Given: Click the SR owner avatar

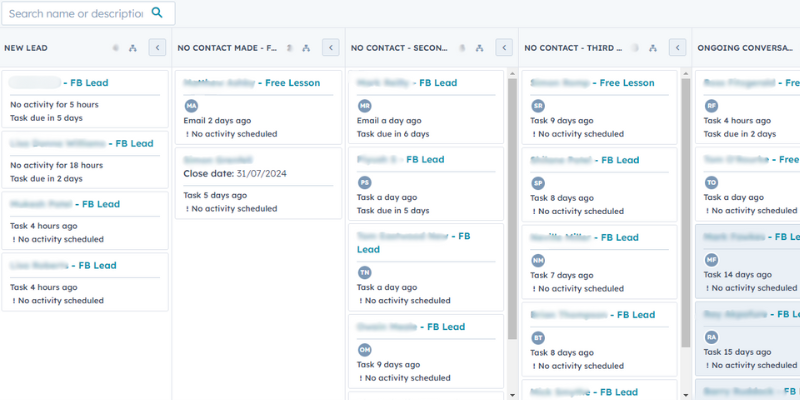Looking at the screenshot, I should coord(538,106).
